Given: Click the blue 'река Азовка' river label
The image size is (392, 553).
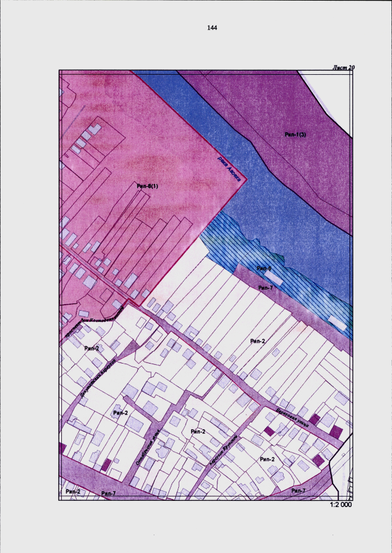Looking at the screenshot, I should tap(229, 169).
